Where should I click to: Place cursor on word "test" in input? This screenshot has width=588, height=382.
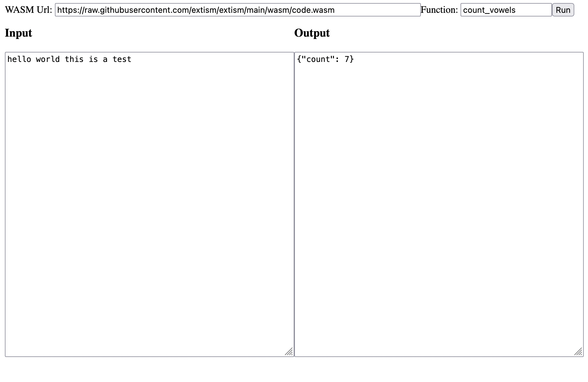point(122,59)
